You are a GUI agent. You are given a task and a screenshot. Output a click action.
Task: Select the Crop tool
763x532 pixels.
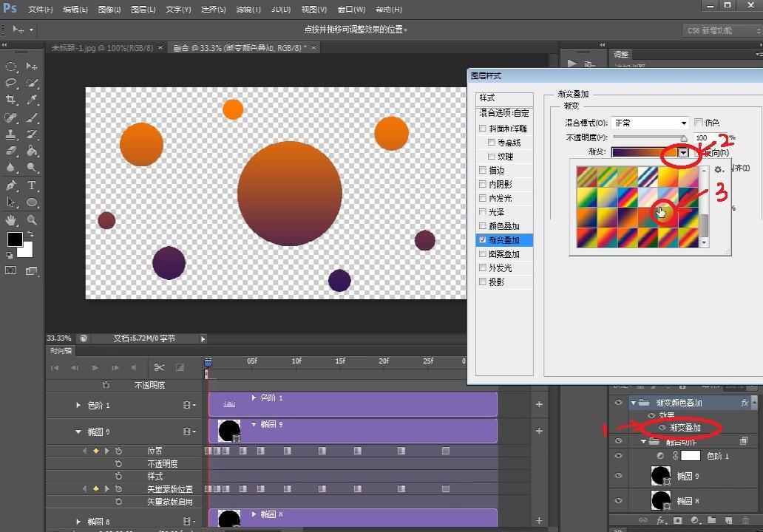11,100
